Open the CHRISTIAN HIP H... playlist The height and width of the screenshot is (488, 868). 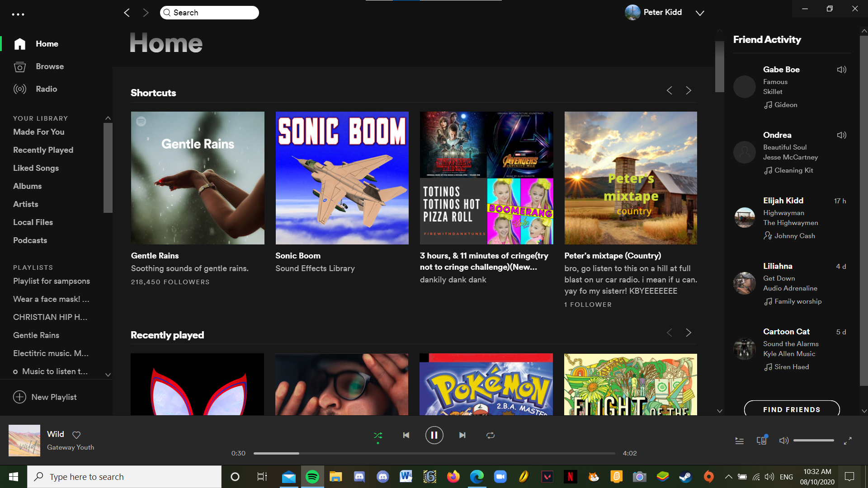tap(50, 317)
